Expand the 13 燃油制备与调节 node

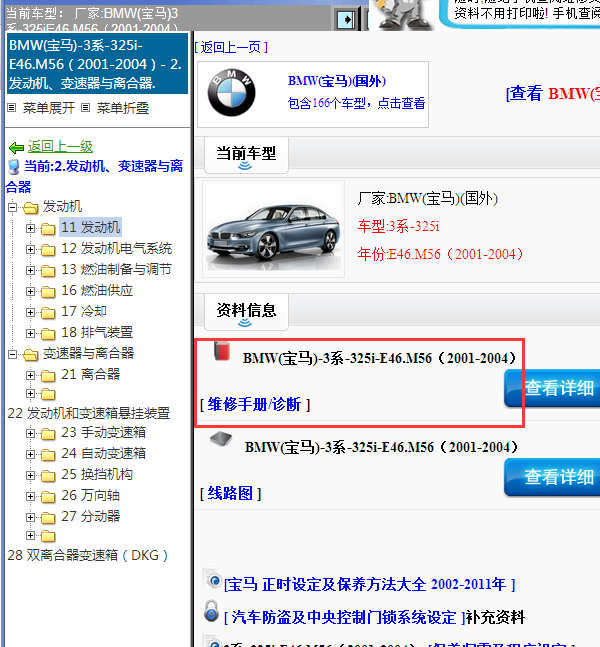(30, 270)
